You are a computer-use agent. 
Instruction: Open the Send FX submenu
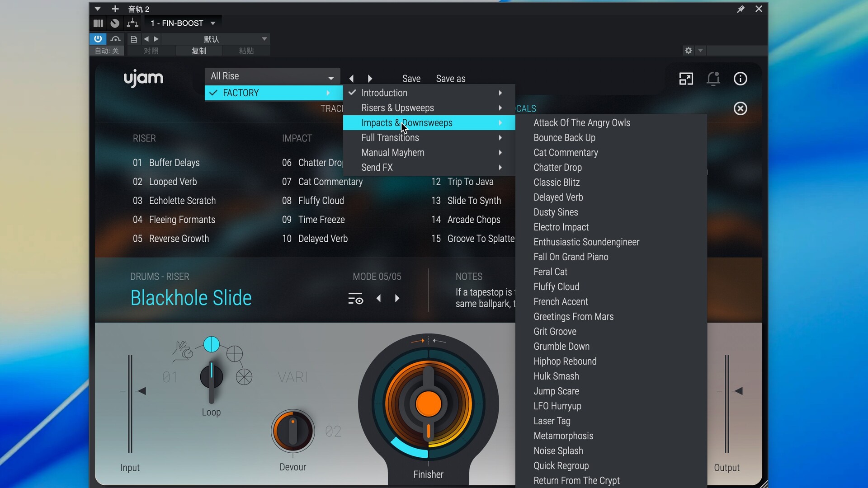click(429, 167)
